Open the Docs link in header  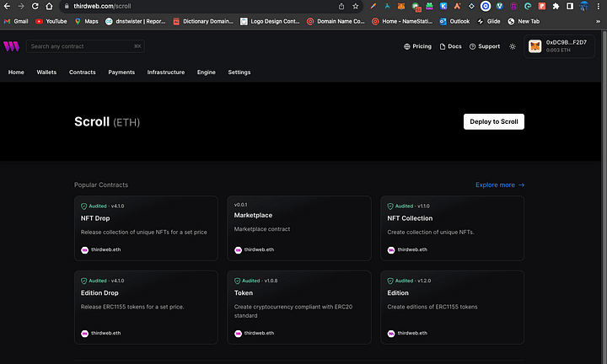pos(451,46)
